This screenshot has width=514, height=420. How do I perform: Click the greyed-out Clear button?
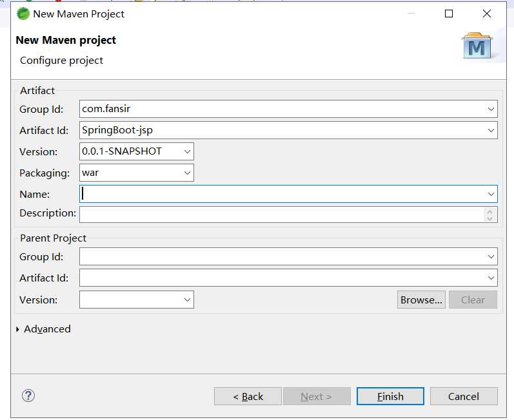[473, 300]
